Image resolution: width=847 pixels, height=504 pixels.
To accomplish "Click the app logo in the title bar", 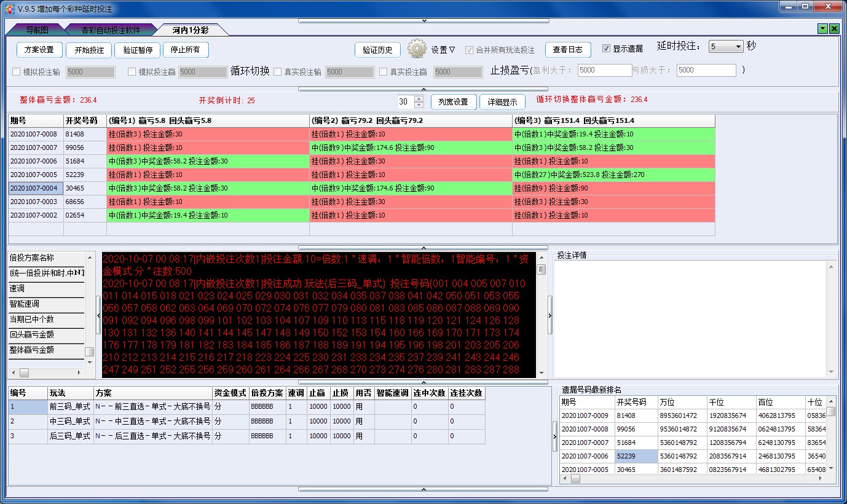I will point(9,9).
